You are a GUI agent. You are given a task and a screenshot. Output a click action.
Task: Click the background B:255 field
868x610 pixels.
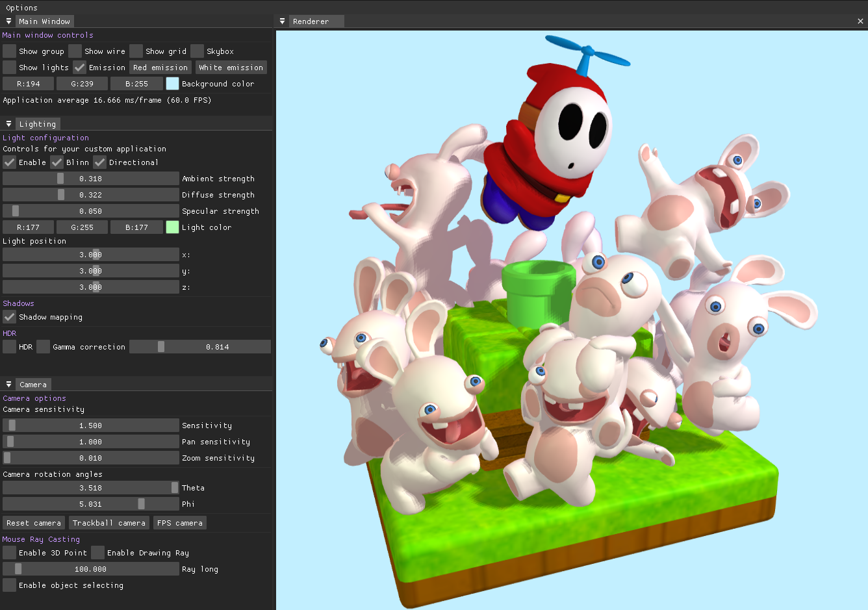136,84
